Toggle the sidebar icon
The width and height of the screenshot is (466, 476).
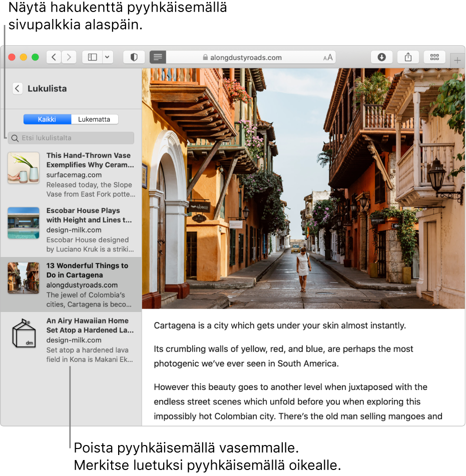tap(92, 57)
